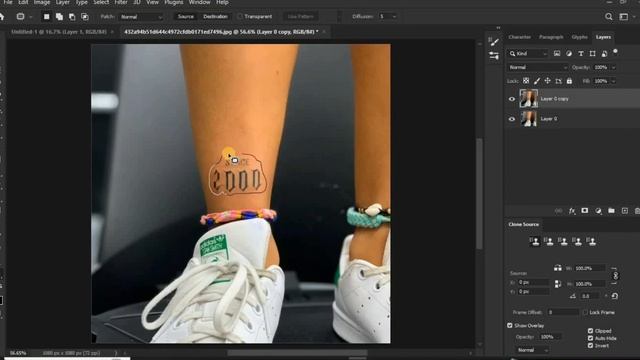Uncheck Auto Hide checkbox
Viewport: 640px width, 360px height.
[x=590, y=338]
